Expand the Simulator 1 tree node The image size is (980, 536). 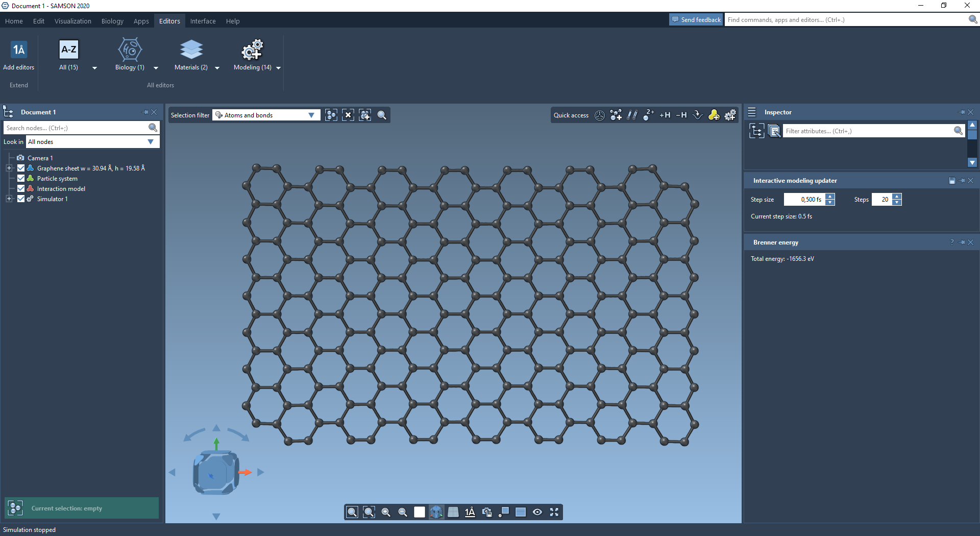[9, 199]
